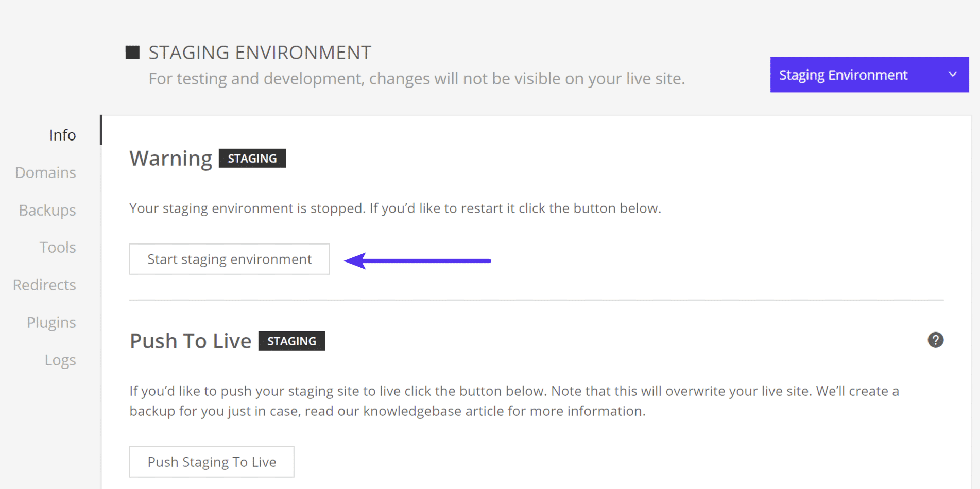Select the Info tab in sidebar
This screenshot has width=980, height=489.
tap(62, 135)
